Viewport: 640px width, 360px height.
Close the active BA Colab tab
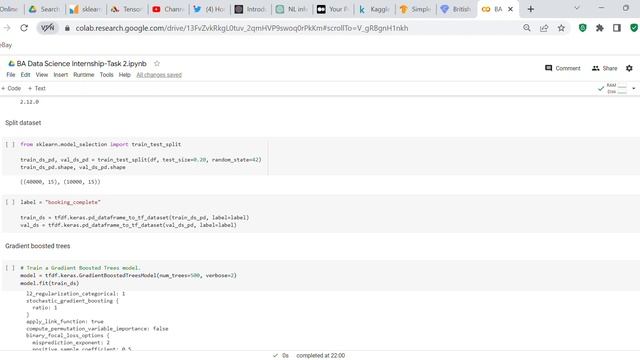[510, 9]
